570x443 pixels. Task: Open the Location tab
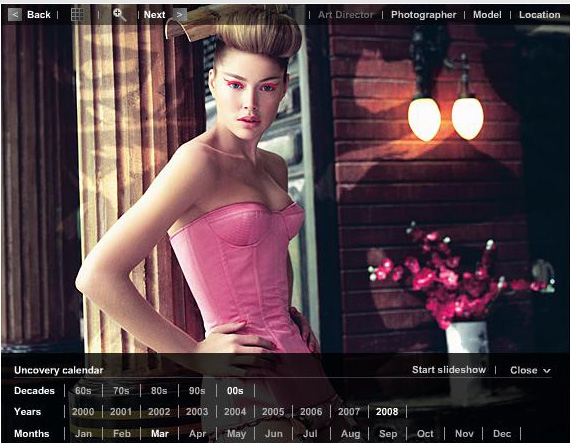coord(539,15)
